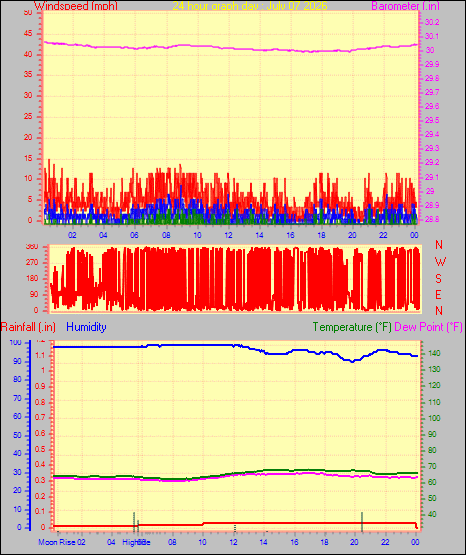Screen dimensions: 466x555
Task: Click the Windspeed (mph) axis title
Action: pyautogui.click(x=75, y=5)
